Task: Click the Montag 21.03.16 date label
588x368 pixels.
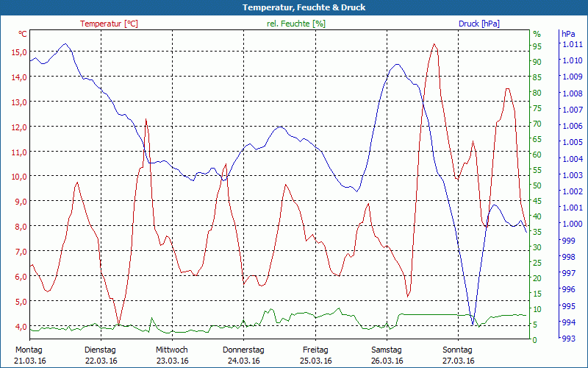Action: coord(29,355)
